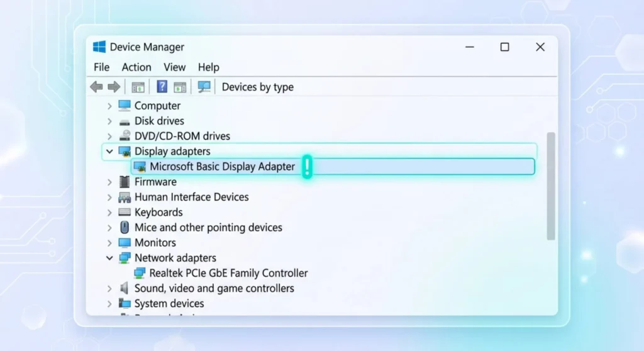Click the Firmware chip icon
The height and width of the screenshot is (351, 644).
point(125,182)
